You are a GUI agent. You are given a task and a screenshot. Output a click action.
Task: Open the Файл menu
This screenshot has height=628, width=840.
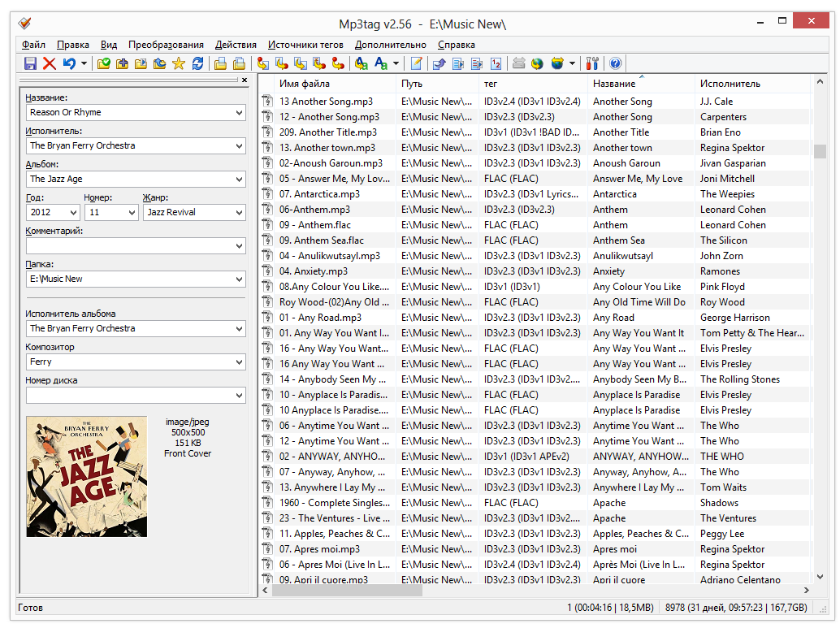[x=33, y=45]
